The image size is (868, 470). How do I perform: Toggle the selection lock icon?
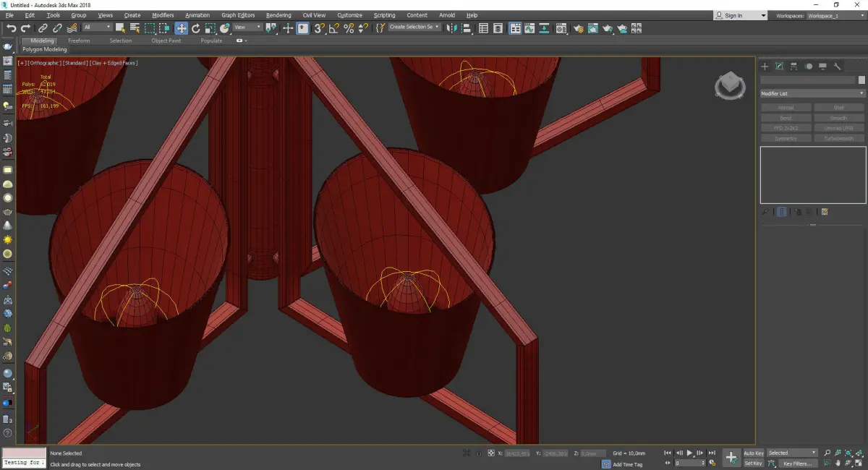[478, 453]
